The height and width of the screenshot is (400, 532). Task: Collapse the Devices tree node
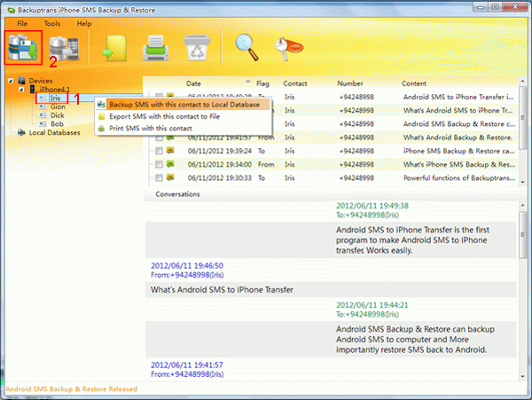tap(11, 81)
